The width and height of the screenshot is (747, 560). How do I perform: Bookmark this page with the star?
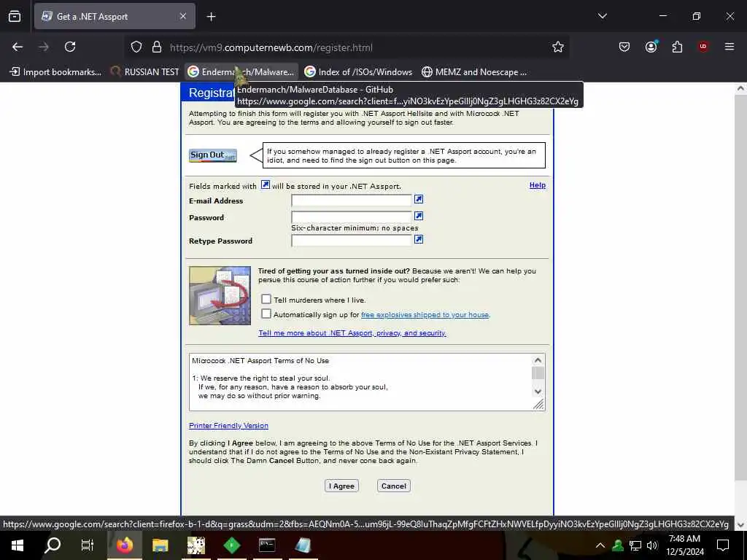click(558, 47)
